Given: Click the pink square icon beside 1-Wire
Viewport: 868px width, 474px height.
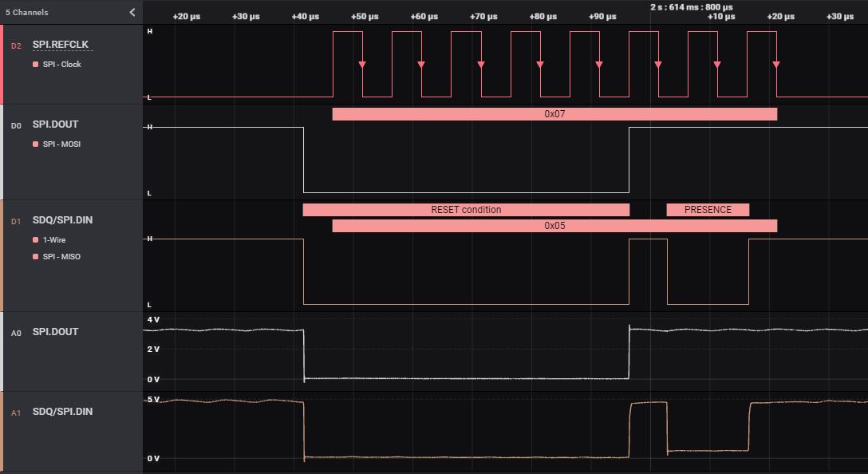Looking at the screenshot, I should click(36, 240).
